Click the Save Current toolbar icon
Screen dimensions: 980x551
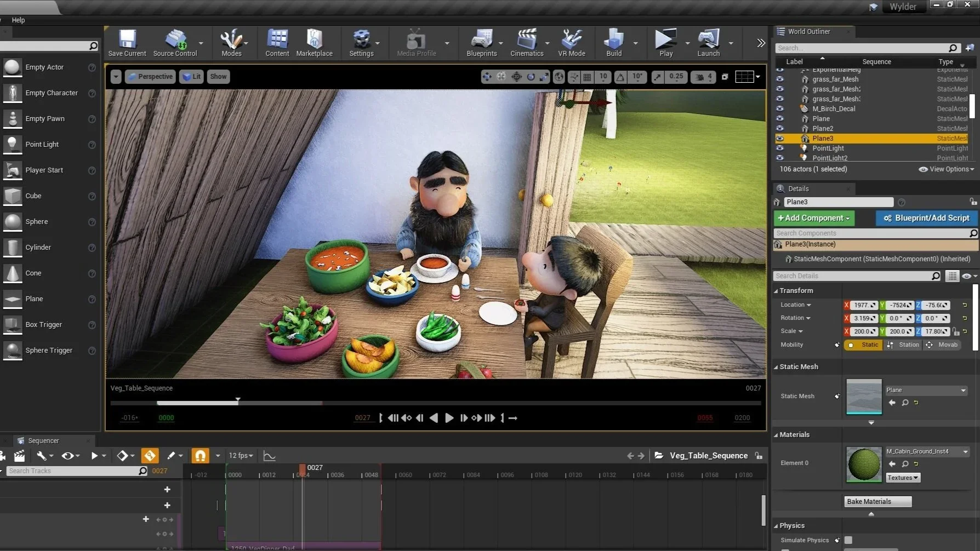click(x=127, y=43)
